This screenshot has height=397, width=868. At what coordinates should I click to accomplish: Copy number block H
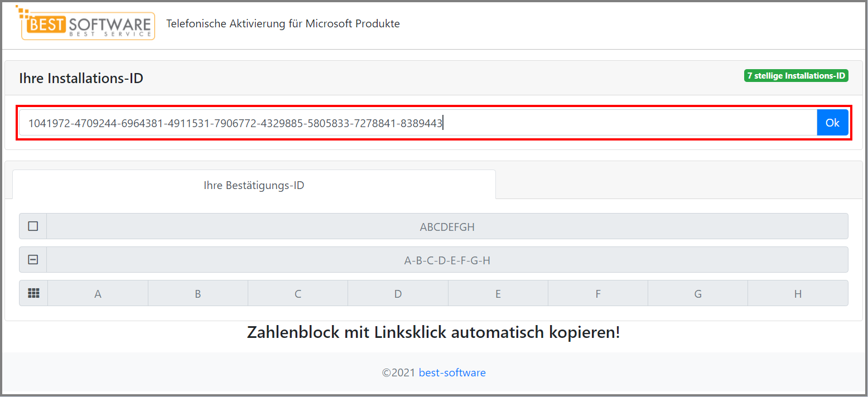point(797,293)
